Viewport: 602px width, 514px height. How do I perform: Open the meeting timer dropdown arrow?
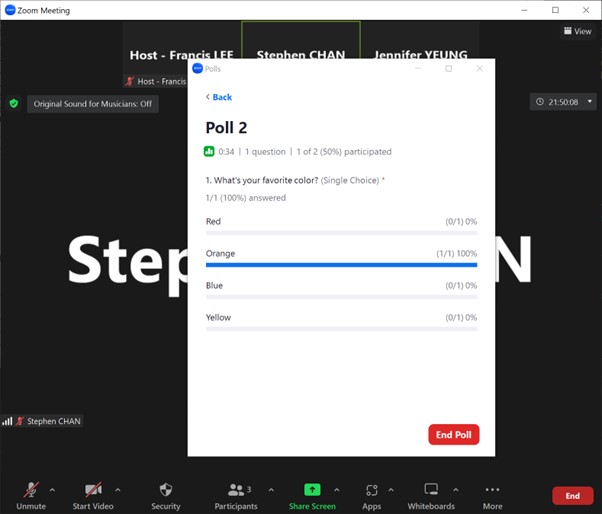pos(590,101)
